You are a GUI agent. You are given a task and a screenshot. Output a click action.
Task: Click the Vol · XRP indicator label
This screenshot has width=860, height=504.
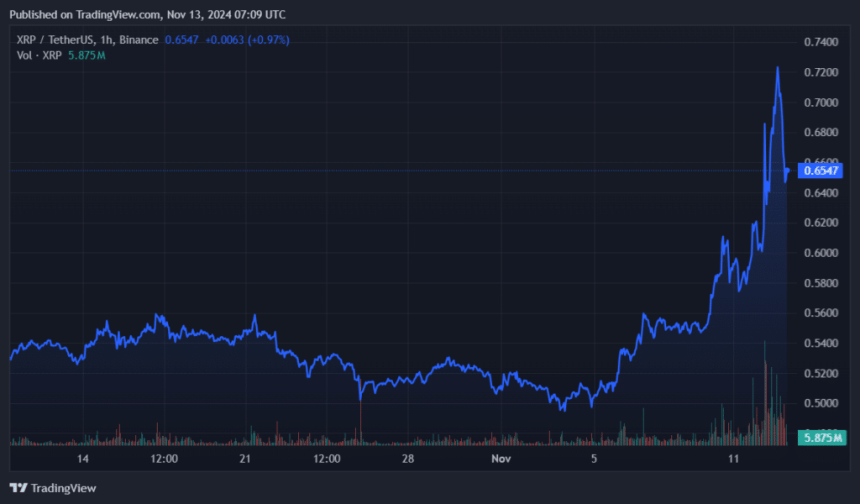(x=37, y=55)
